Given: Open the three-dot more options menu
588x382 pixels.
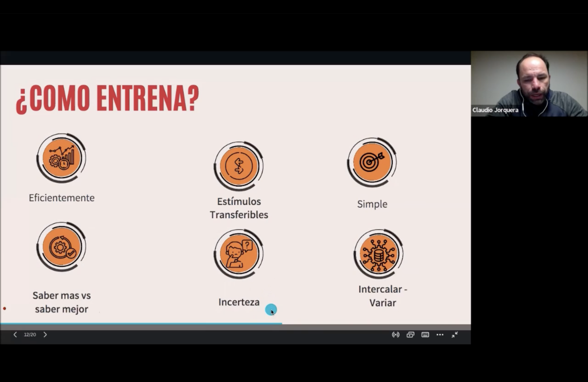Looking at the screenshot, I should click(440, 335).
